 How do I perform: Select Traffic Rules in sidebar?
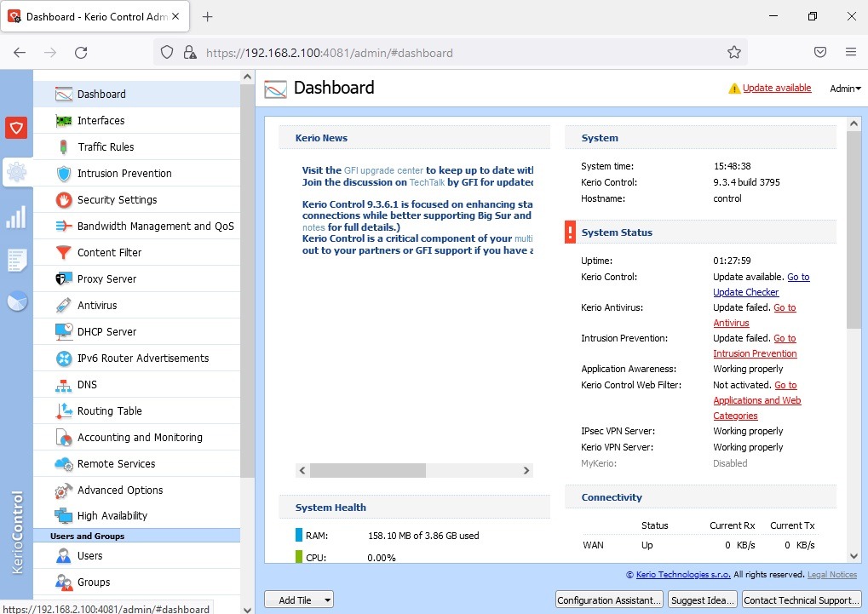106,147
